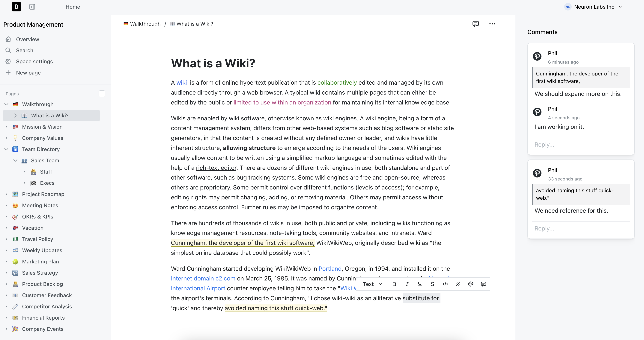The width and height of the screenshot is (644, 340).
Task: Underline the selected text
Action: (420, 284)
